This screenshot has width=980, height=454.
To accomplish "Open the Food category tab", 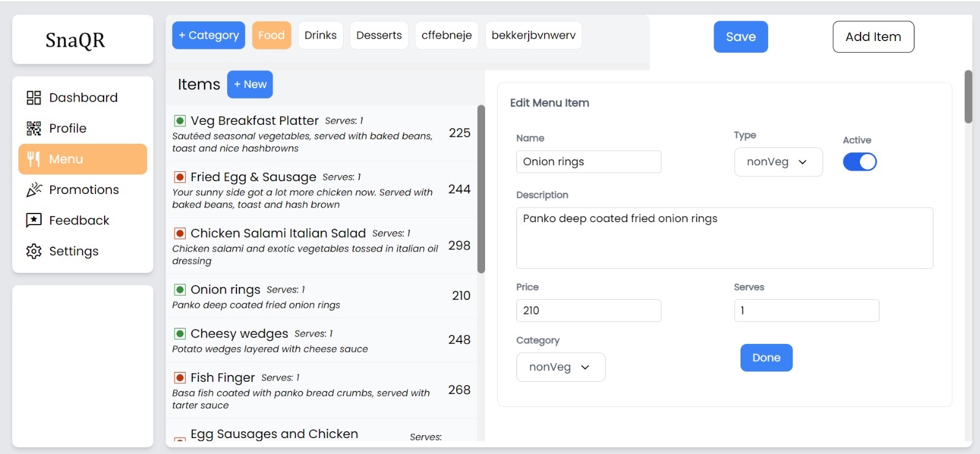I will tap(271, 35).
